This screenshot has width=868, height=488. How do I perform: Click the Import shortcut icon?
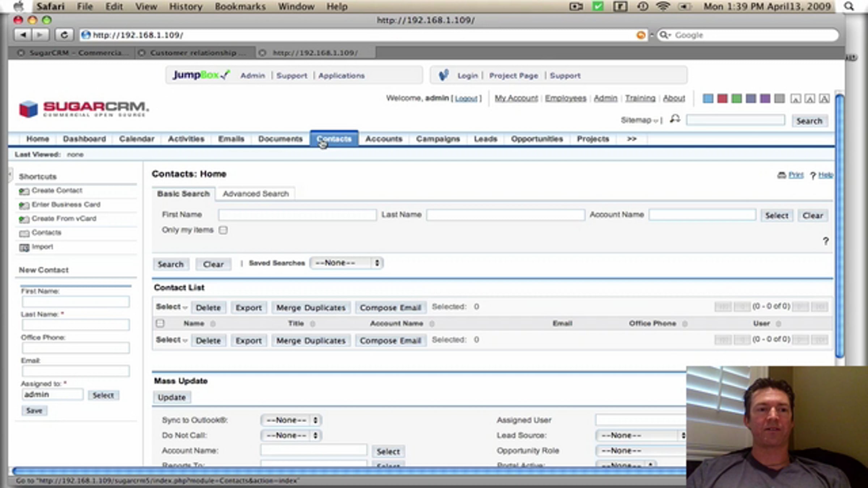pos(24,248)
